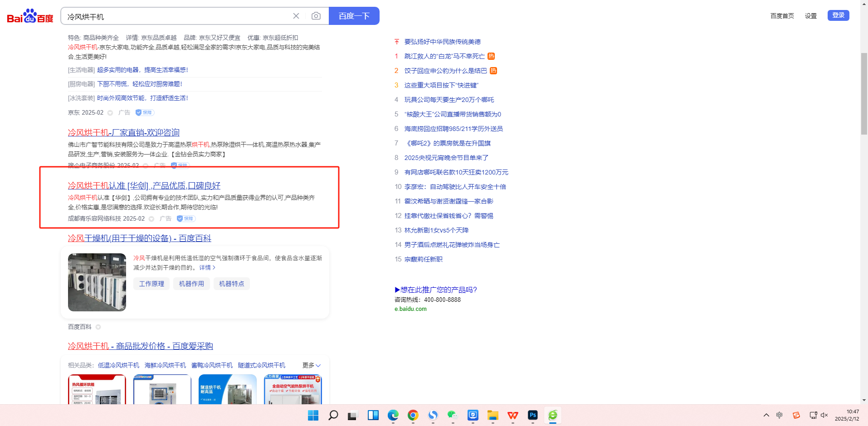Screen dimensions: 868x426
Task: Open hot topic 这些重大项目按下快进键
Action: 441,85
